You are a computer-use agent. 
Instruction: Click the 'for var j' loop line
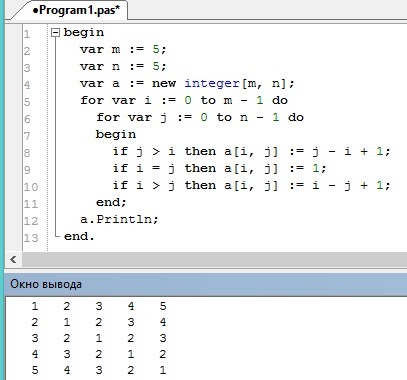pos(200,117)
